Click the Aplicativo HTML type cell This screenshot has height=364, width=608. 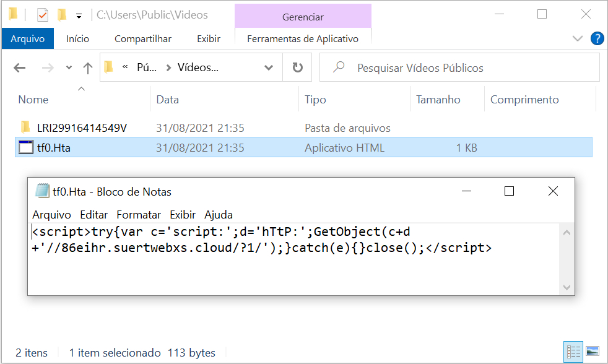(x=345, y=148)
